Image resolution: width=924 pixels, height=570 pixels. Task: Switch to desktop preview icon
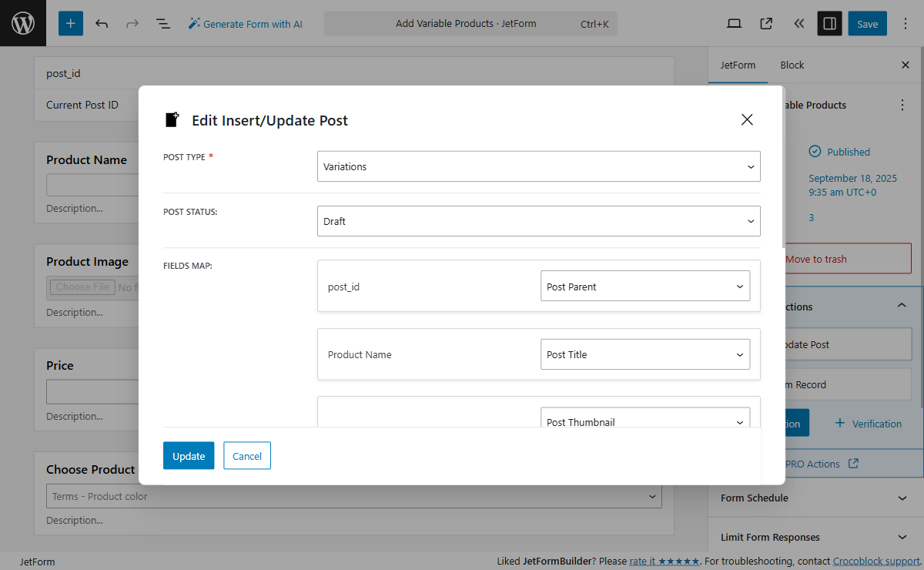(735, 24)
